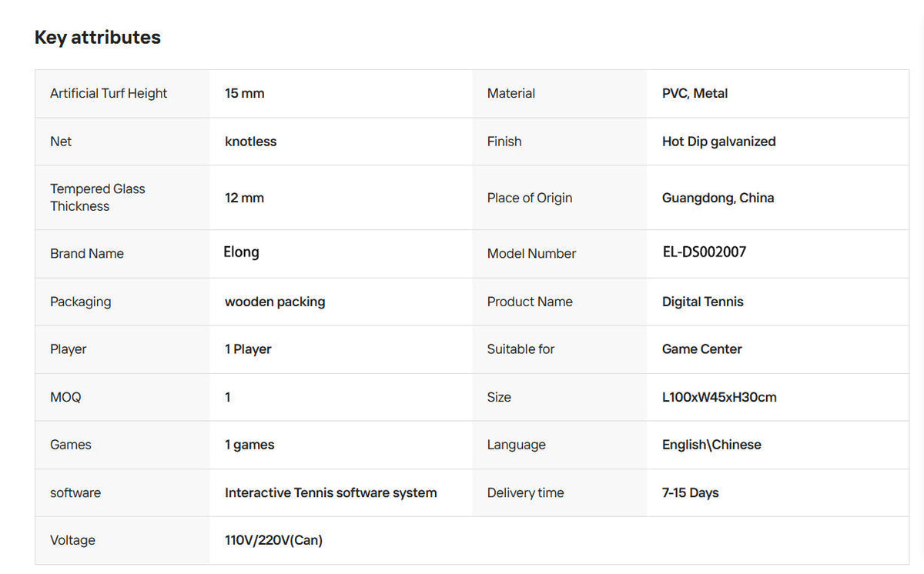Click the wooden packing value
The height and width of the screenshot is (574, 924).
tap(275, 302)
